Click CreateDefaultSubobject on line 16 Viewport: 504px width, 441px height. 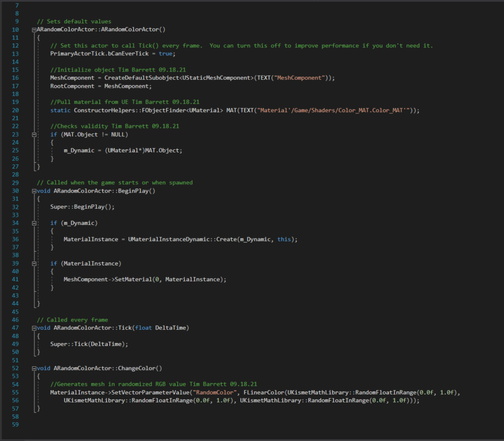click(x=141, y=78)
